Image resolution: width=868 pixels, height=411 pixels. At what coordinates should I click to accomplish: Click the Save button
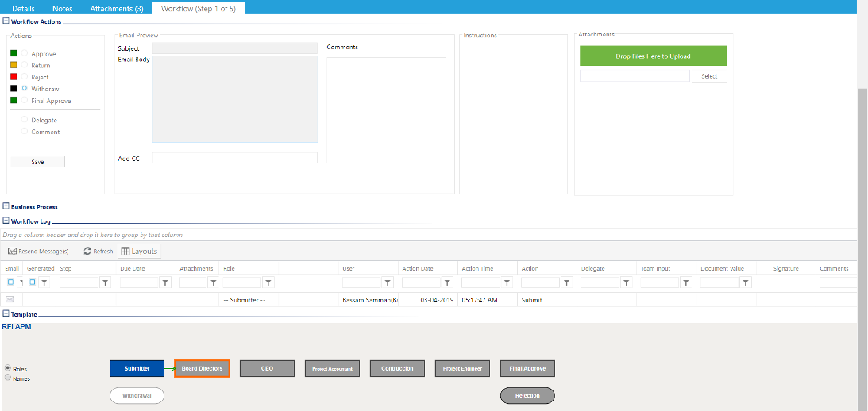tap(37, 162)
